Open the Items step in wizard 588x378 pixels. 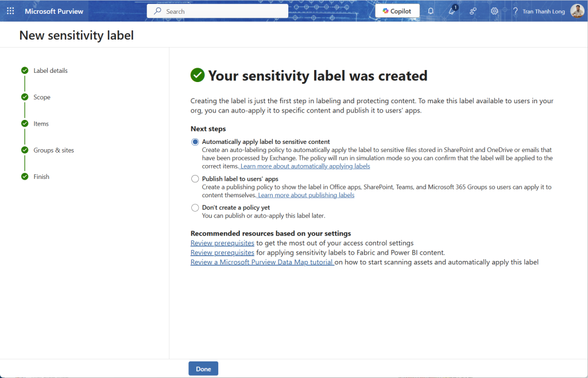coord(41,124)
